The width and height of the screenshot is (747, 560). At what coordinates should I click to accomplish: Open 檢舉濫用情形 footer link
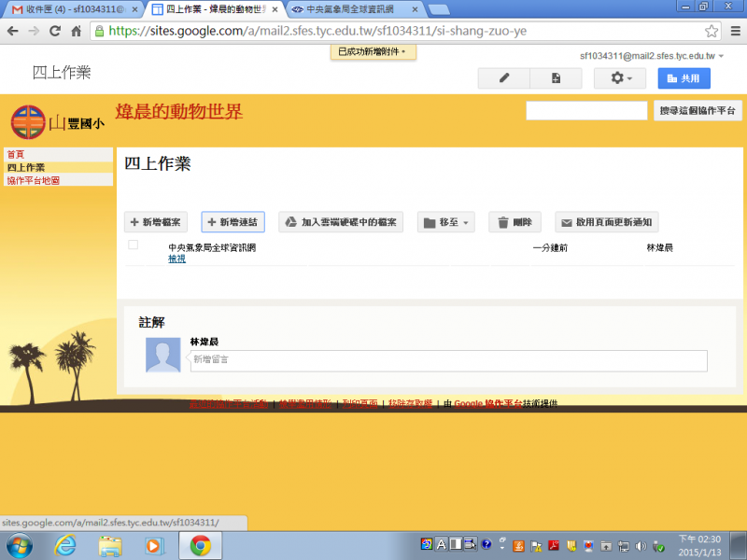point(305,404)
